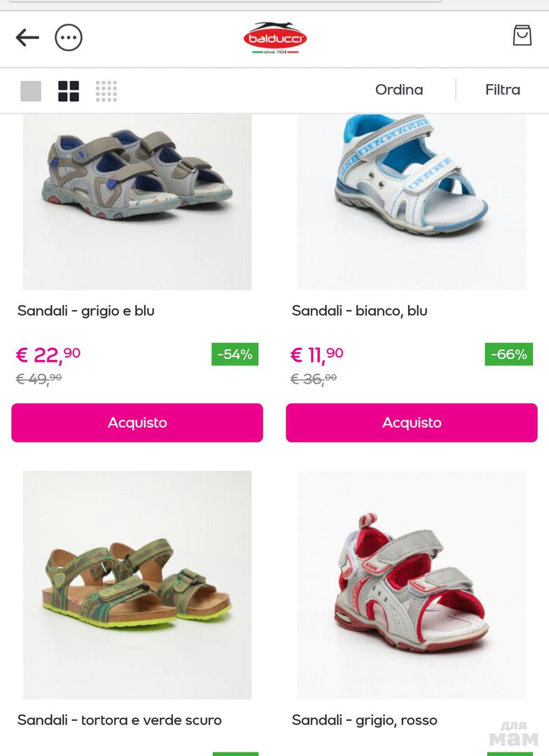This screenshot has width=549, height=756.
Task: Click Acquisto for bianco, blu sandals
Action: coord(412,423)
